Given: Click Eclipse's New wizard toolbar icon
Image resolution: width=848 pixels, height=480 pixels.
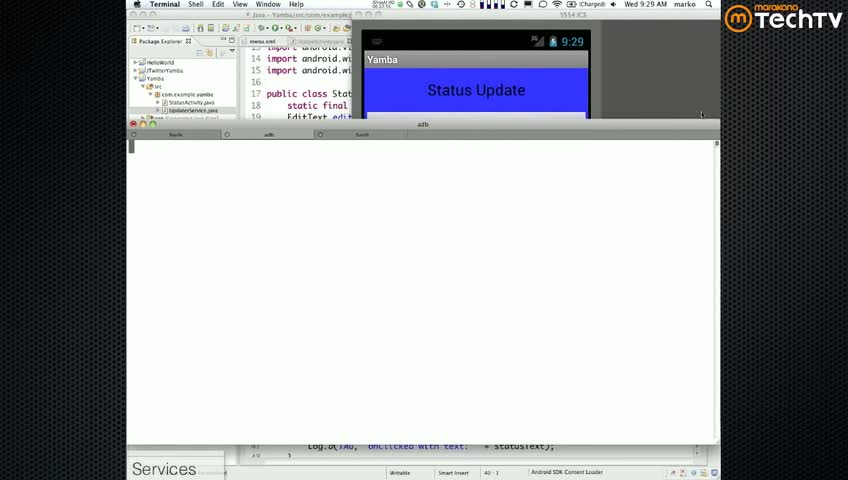Looking at the screenshot, I should pyautogui.click(x=137, y=28).
